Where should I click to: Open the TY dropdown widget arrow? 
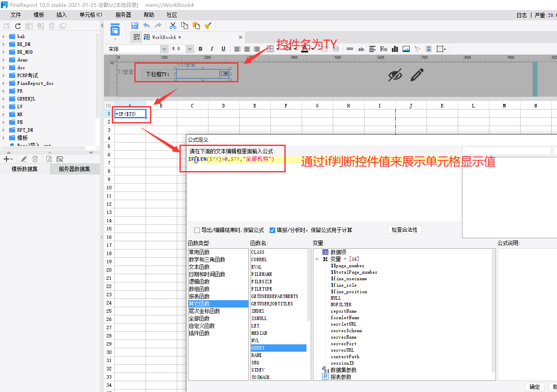click(225, 74)
